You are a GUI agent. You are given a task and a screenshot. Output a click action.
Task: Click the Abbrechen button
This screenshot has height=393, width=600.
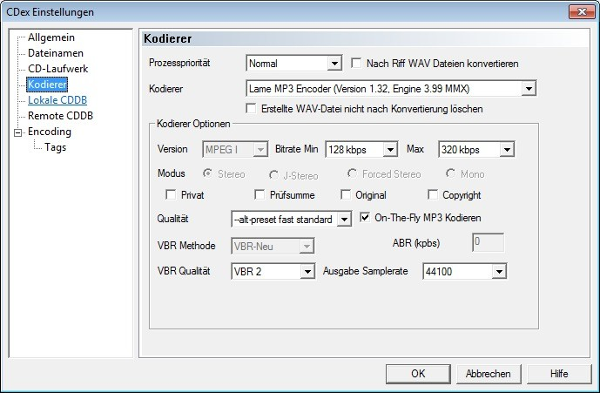pyautogui.click(x=488, y=373)
